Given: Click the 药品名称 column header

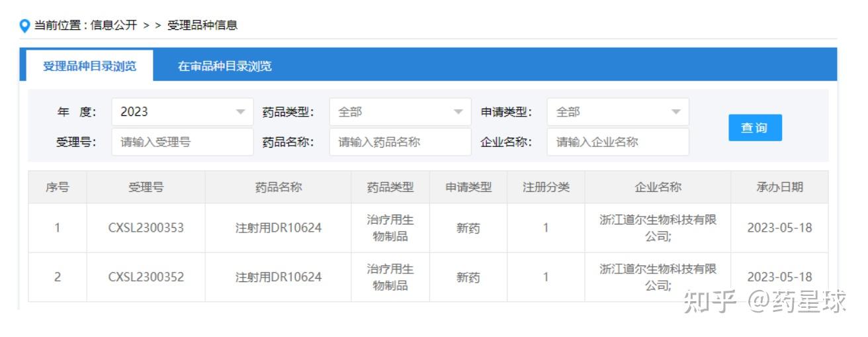Looking at the screenshot, I should point(279,187).
